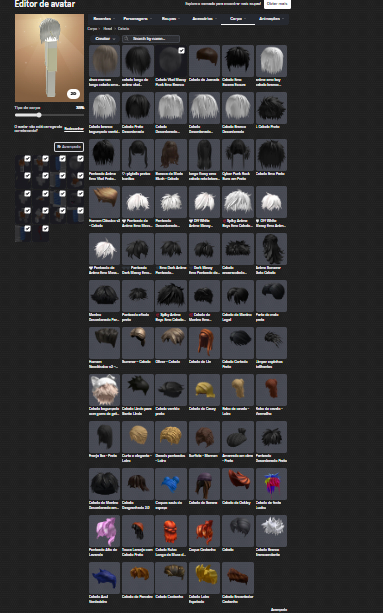Image resolution: width=383 pixels, height=613 pixels.
Task: Go to the Head breadcrumb link
Action: click(107, 29)
